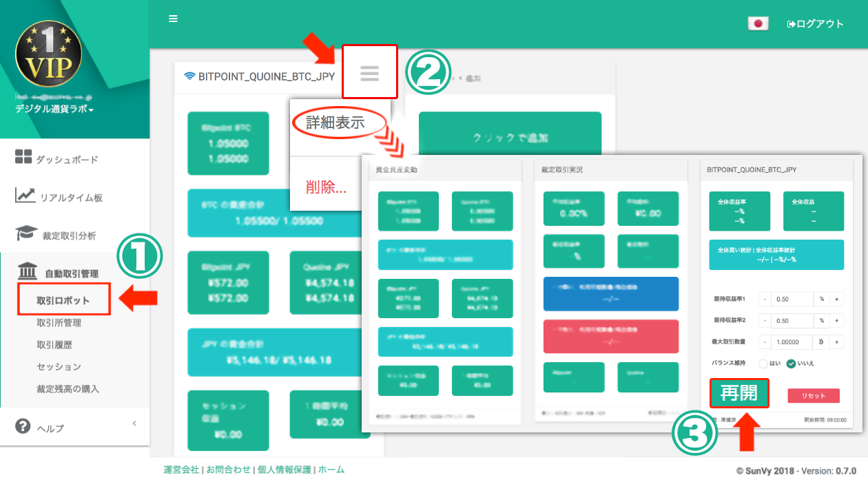The height and width of the screenshot is (482, 868).
Task: Select いいえ for バランス維持
Action: [792, 364]
